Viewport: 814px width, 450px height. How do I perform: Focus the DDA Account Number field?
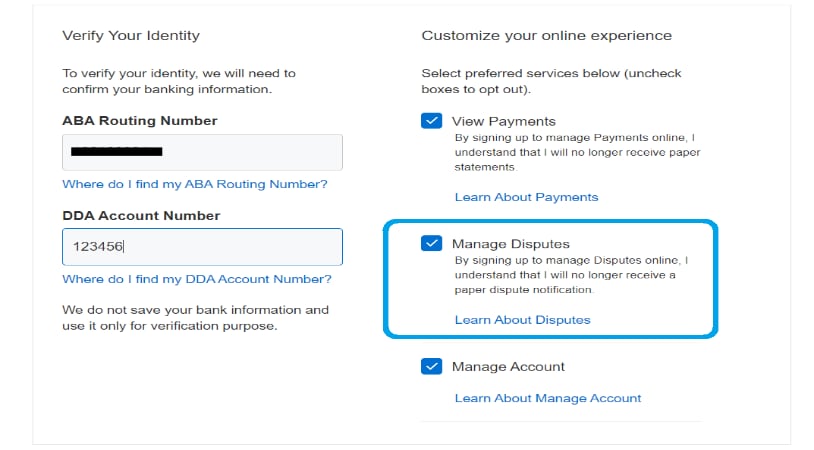point(202,247)
